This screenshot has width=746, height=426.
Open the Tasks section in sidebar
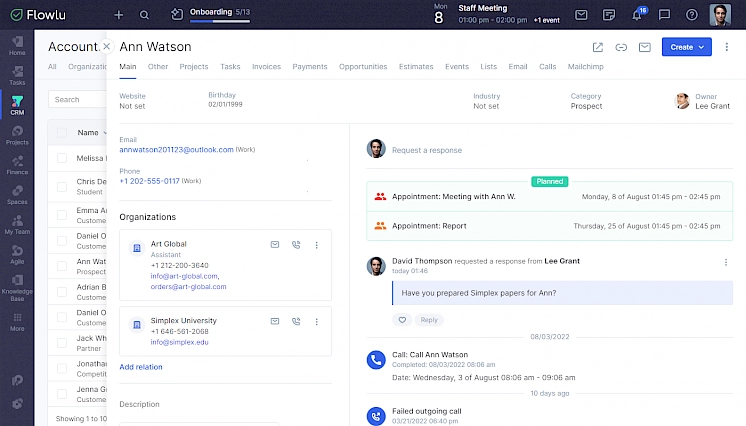[17, 73]
